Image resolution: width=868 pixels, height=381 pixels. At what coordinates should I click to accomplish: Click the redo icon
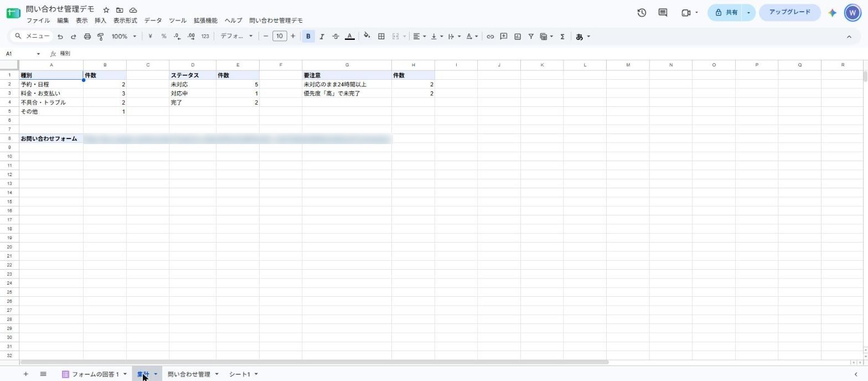pos(73,37)
